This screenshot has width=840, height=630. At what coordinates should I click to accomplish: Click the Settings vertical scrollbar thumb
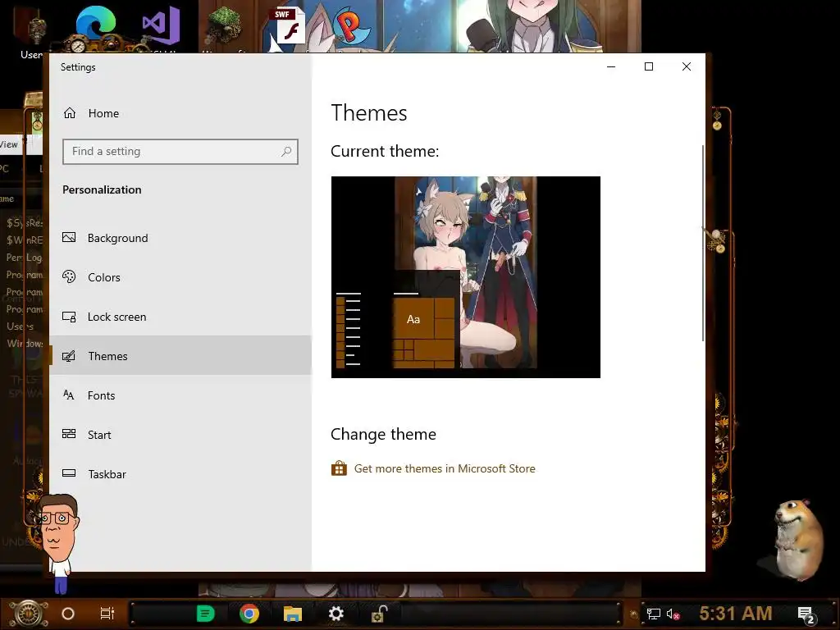click(702, 243)
